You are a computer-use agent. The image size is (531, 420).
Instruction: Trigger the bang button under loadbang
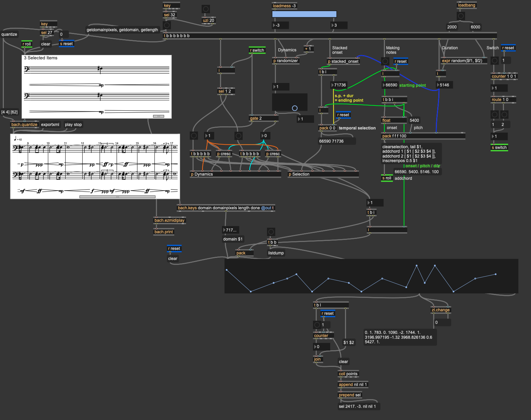[x=461, y=16]
